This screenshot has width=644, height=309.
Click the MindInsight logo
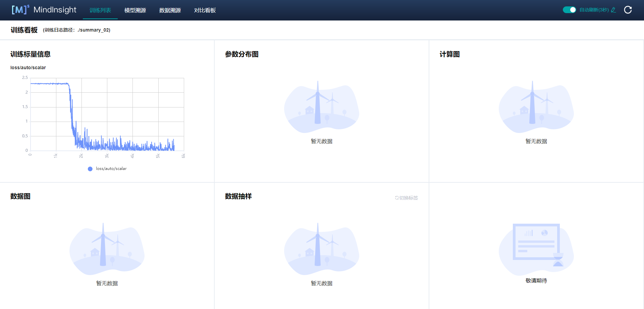click(44, 10)
